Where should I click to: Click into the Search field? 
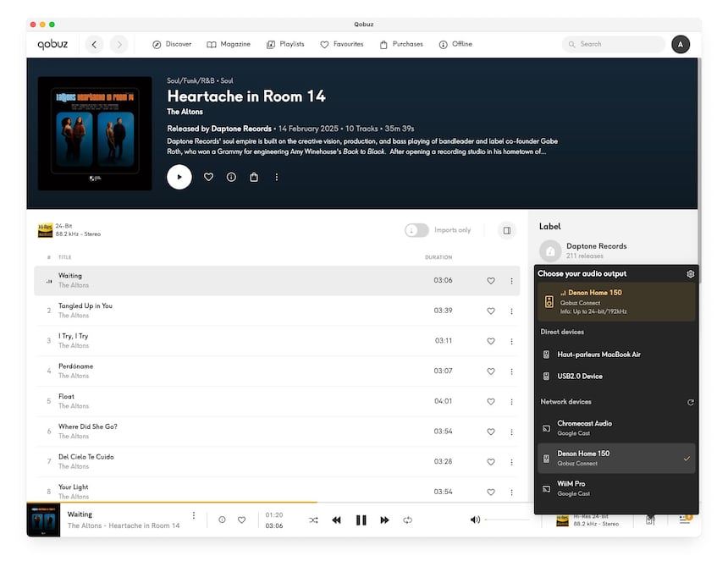click(618, 44)
